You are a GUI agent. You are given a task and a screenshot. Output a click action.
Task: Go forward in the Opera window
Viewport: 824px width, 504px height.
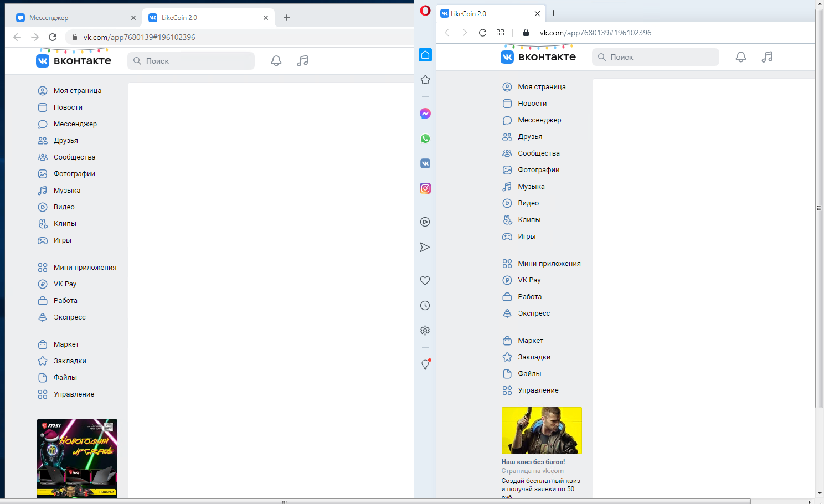pyautogui.click(x=465, y=33)
